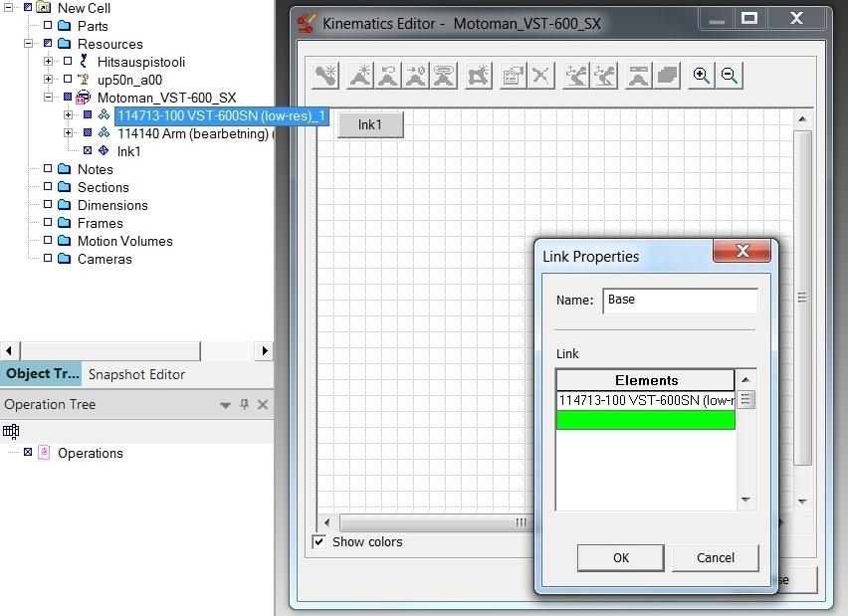This screenshot has height=616, width=848.
Task: Collapse the Resources folder
Action: [28, 43]
